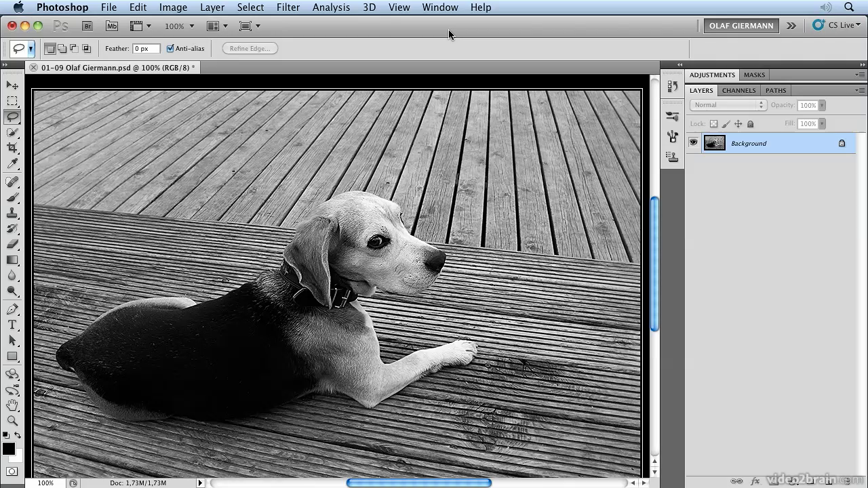Select the Rectangle shape tool

12,356
